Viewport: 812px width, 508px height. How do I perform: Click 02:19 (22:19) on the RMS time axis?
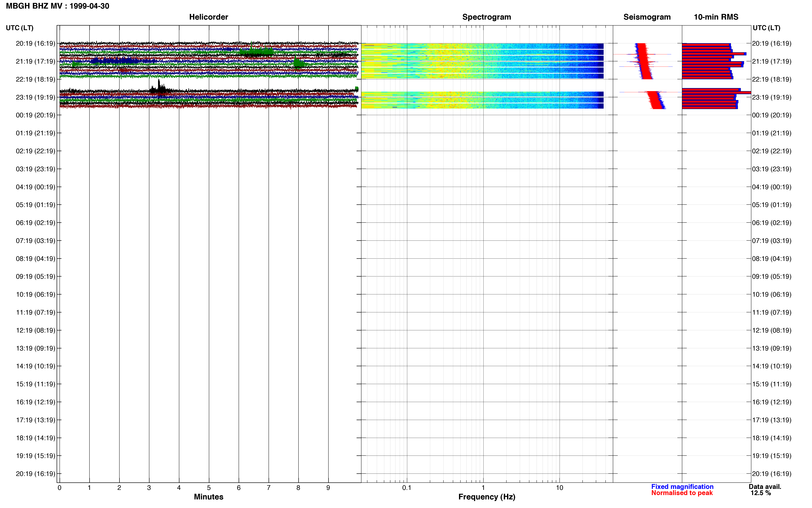(x=772, y=151)
